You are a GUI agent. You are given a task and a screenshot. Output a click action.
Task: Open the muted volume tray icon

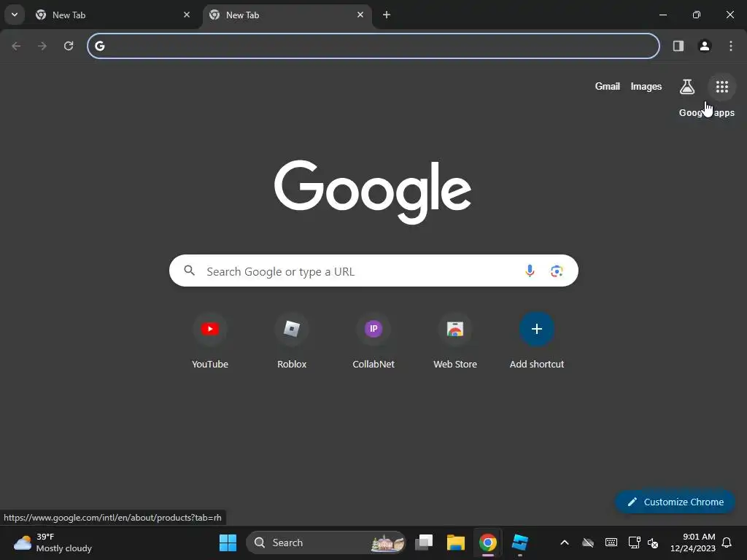point(653,542)
